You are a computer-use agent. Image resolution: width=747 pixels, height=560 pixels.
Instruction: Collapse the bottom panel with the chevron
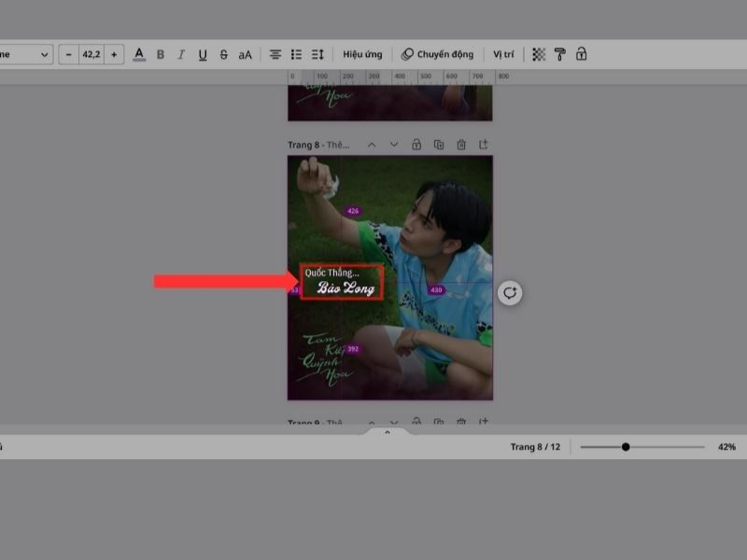click(x=388, y=432)
